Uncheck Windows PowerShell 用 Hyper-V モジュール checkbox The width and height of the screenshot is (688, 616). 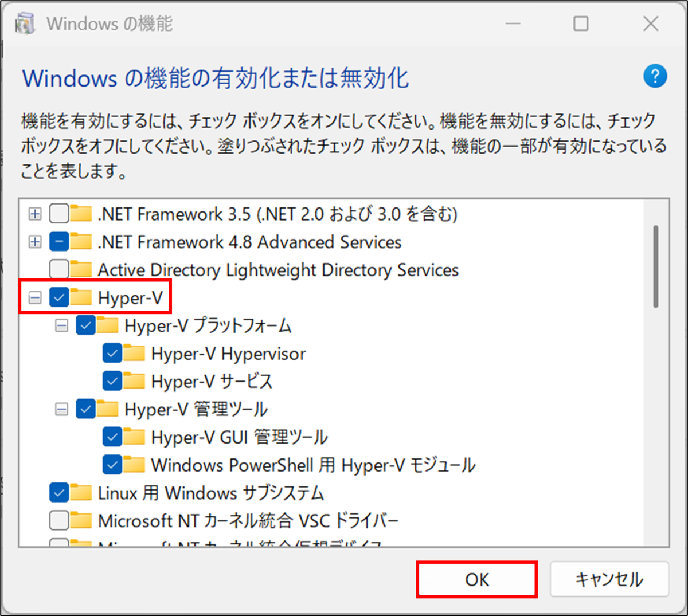(112, 465)
